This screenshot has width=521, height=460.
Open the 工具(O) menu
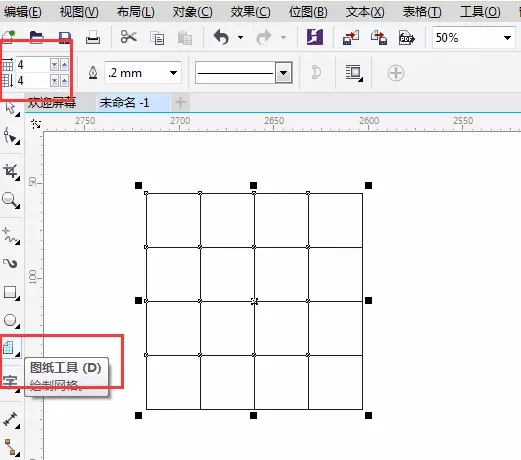pos(480,12)
